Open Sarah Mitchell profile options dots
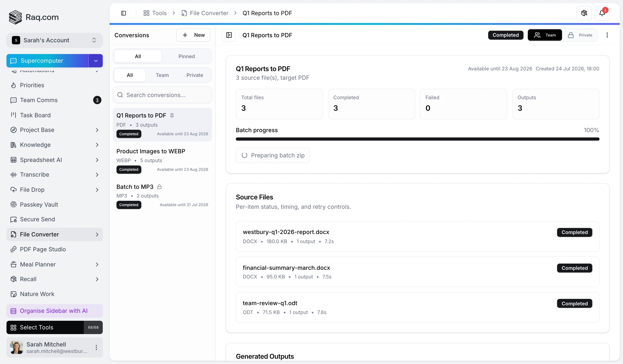The height and width of the screenshot is (364, 623). [96, 347]
